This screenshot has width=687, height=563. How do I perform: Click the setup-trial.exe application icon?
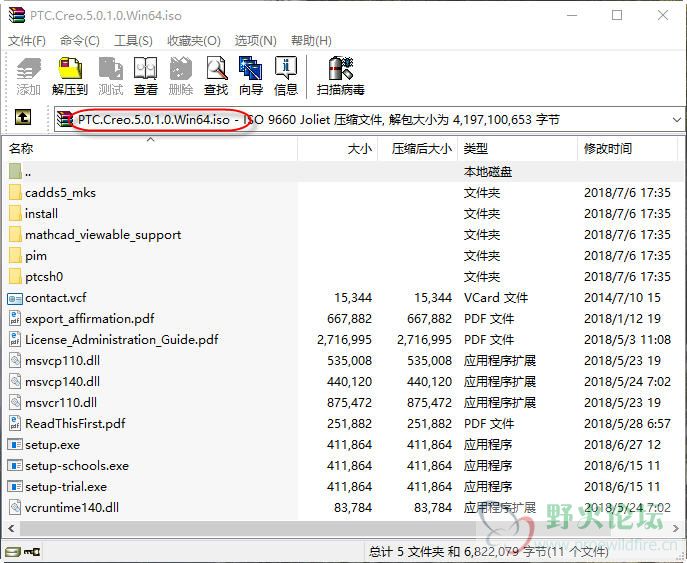tap(15, 486)
